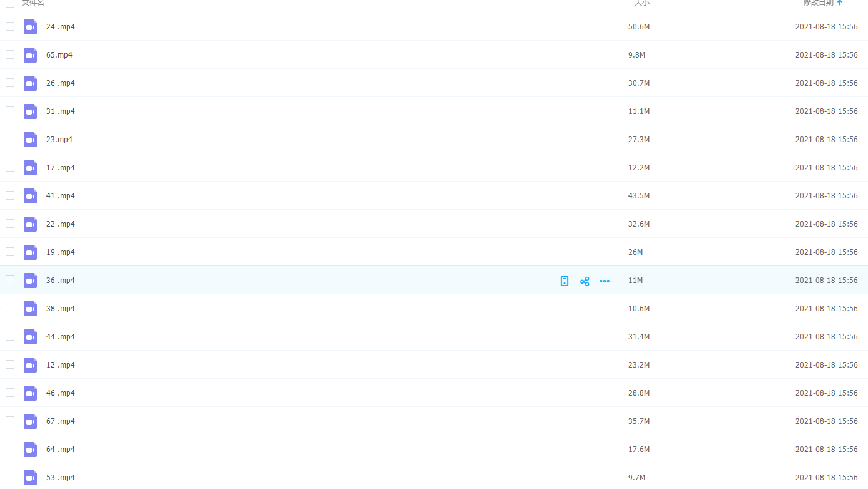Click the video file icon of 12 .mp4
Screen dimensions: 868x489
30,365
